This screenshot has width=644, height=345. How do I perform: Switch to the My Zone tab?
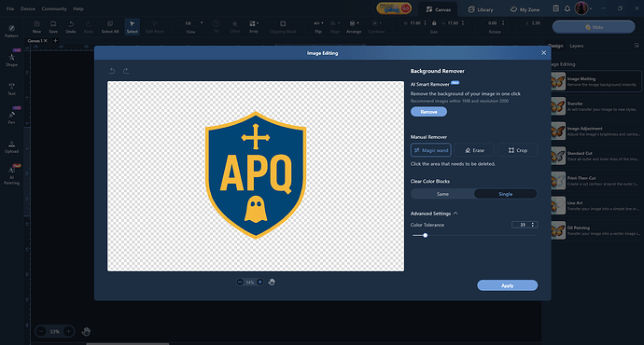pyautogui.click(x=525, y=9)
